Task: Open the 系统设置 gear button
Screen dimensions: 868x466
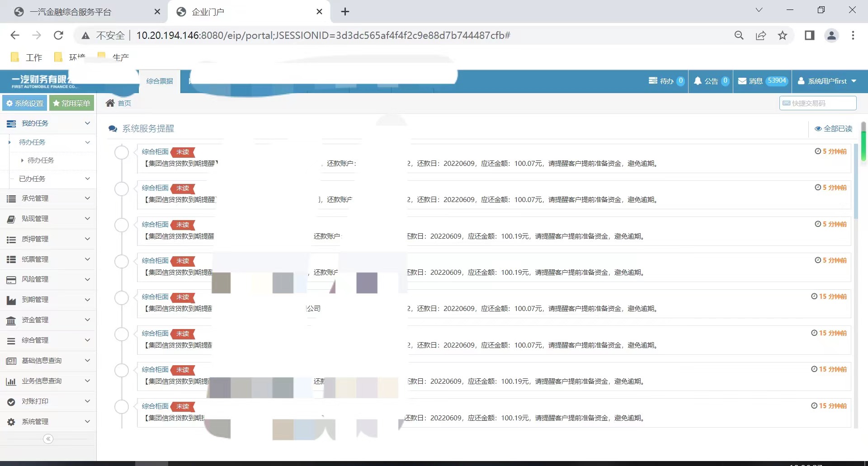Action: click(x=25, y=103)
